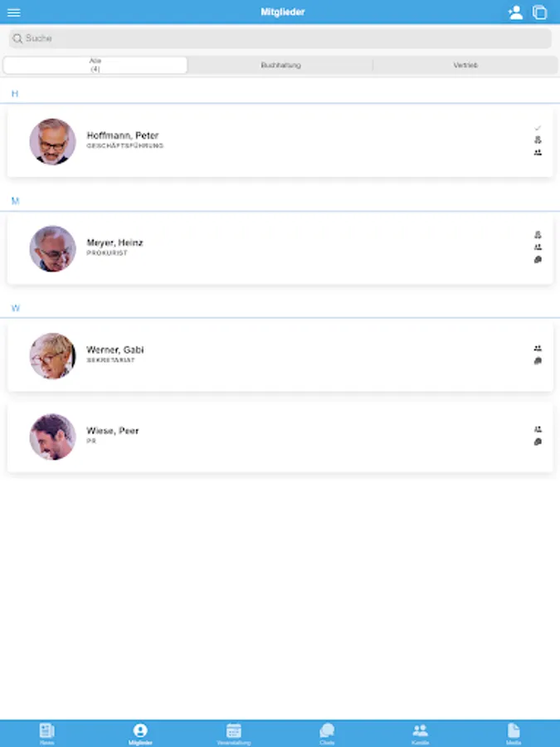Tap chat bubble icon for Meyer, Heinz
This screenshot has width=560, height=747.
click(x=538, y=260)
